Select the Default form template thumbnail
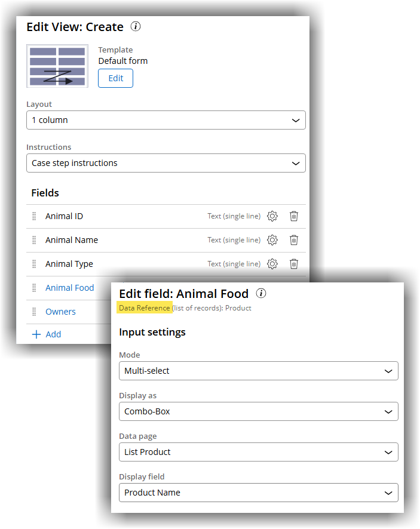Screen dimensions: 420x529 coord(57,66)
